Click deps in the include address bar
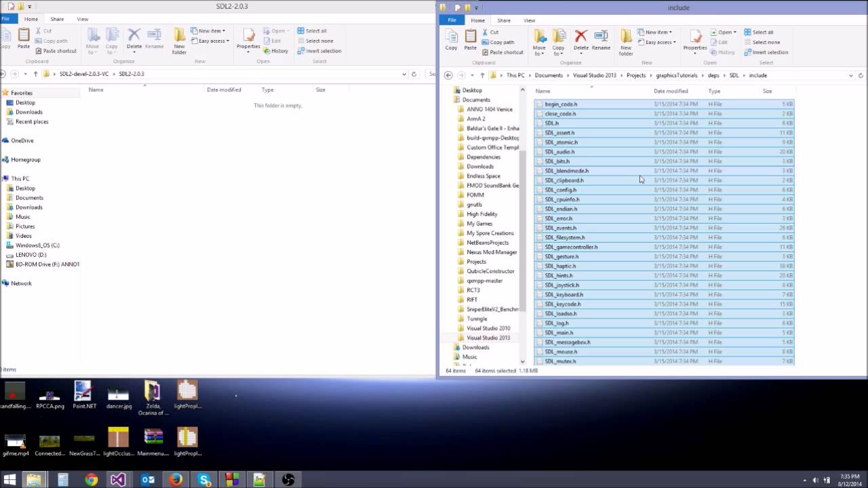The width and height of the screenshot is (868, 488). (x=713, y=75)
